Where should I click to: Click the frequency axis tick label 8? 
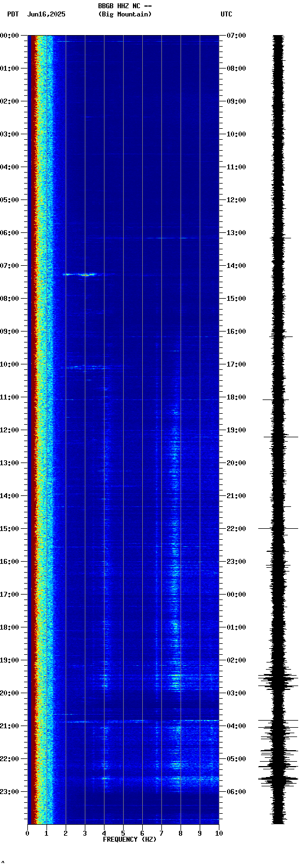(x=181, y=833)
